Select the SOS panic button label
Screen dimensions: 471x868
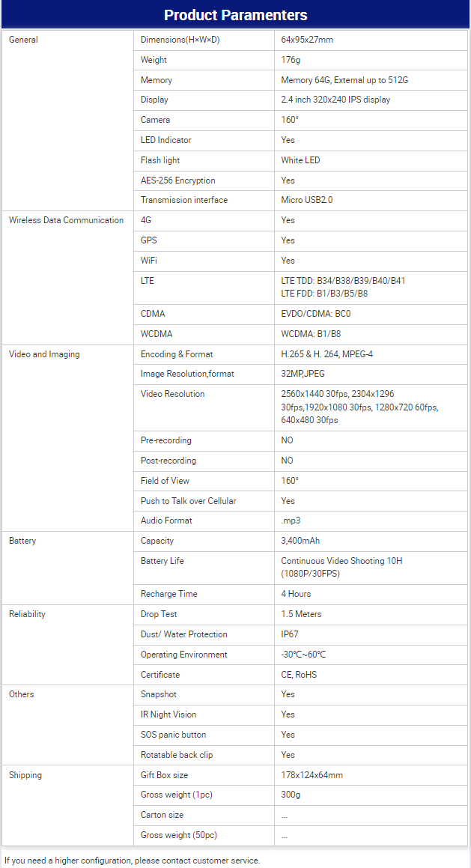pos(173,735)
